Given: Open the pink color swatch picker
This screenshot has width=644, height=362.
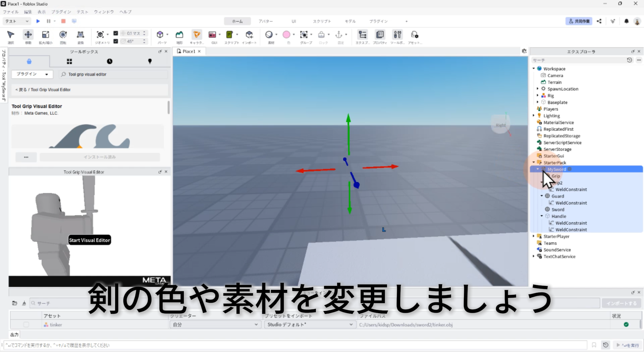Looking at the screenshot, I should click(286, 35).
